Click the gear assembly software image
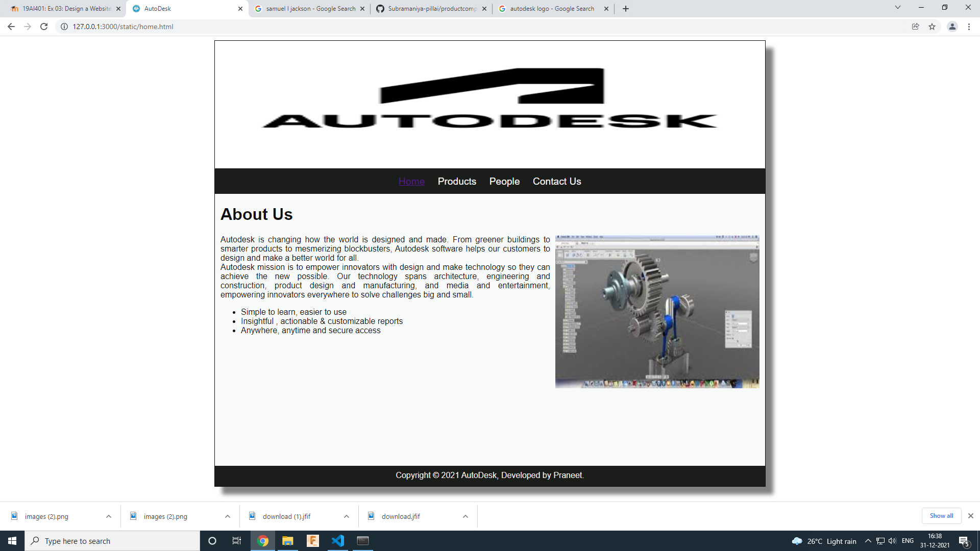 pyautogui.click(x=657, y=311)
